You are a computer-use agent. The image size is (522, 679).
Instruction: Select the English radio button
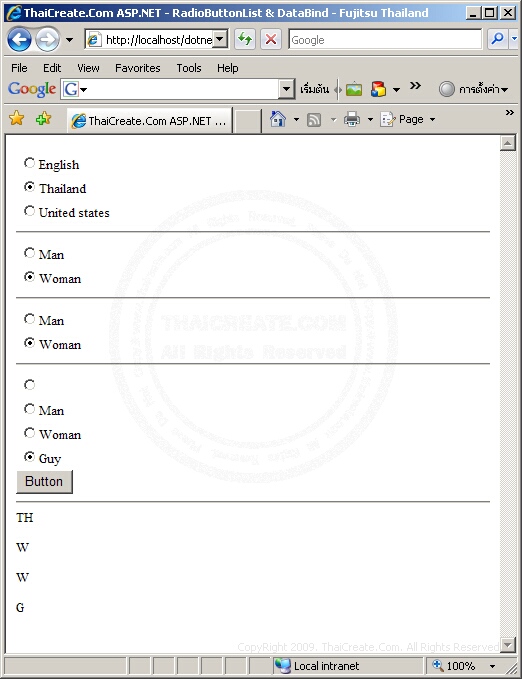29,163
